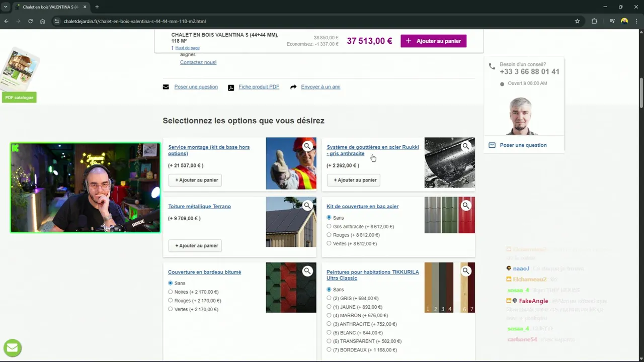Viewport: 644px width, 362px height.
Task: Bookmark this page with the star icon
Action: point(577,21)
